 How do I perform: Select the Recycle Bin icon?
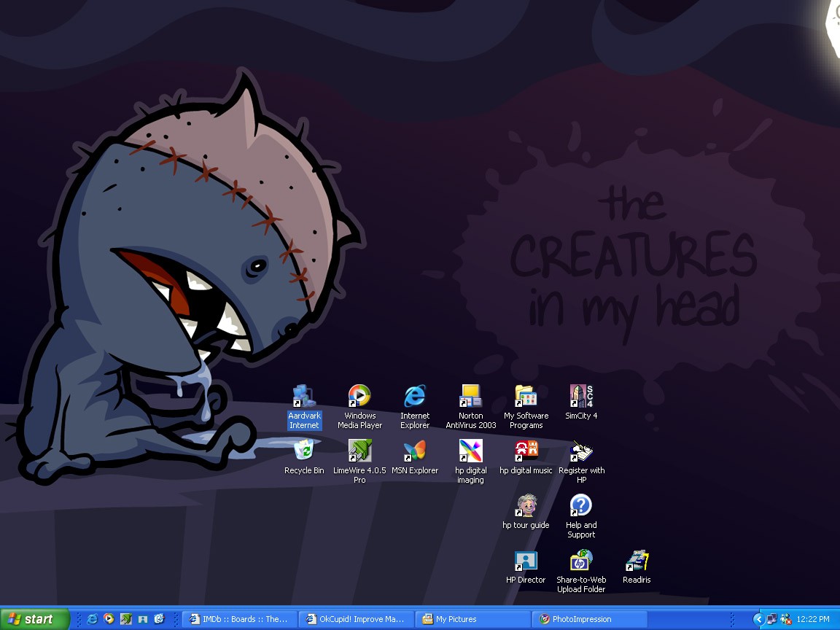coord(304,456)
